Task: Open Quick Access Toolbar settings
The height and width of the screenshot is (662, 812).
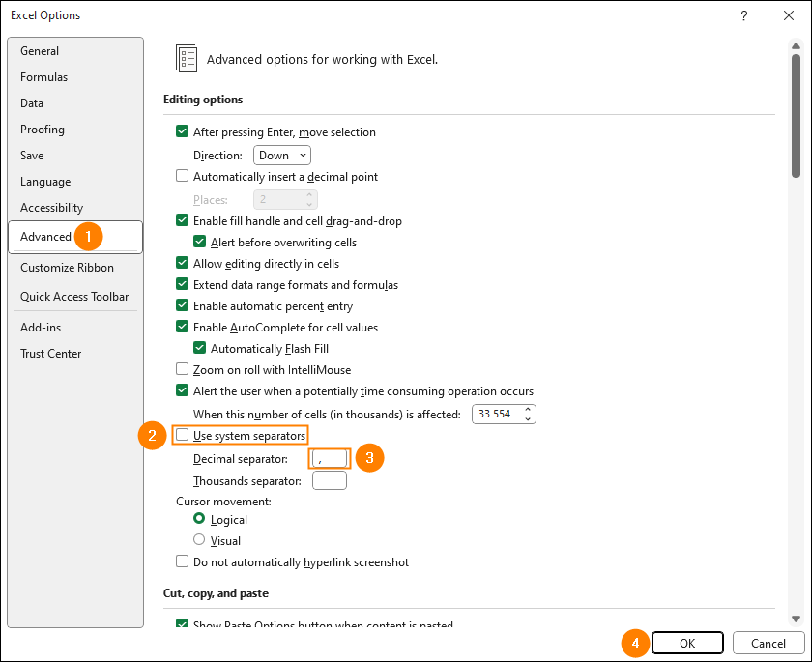Action: pos(74,297)
